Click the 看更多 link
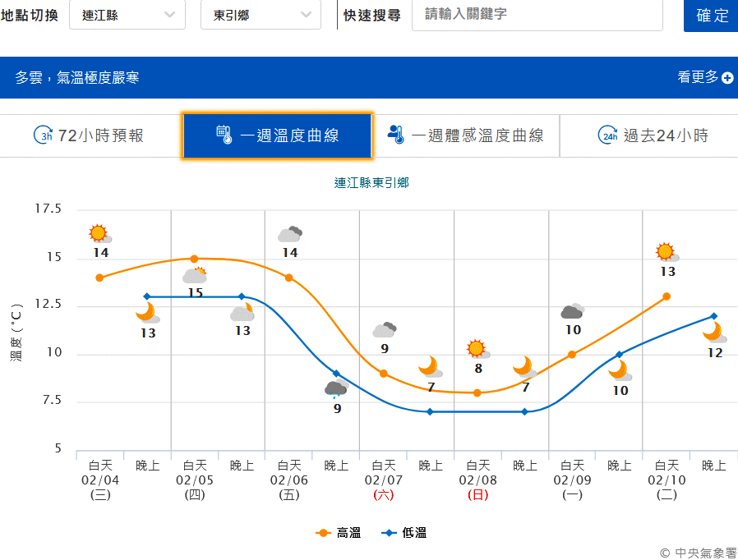738x560 pixels. [x=698, y=77]
